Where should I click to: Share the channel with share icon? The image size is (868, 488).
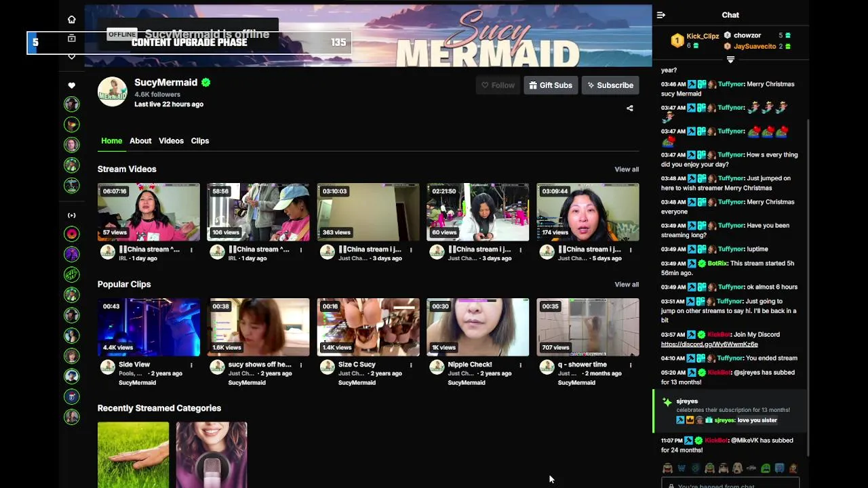[x=630, y=108]
